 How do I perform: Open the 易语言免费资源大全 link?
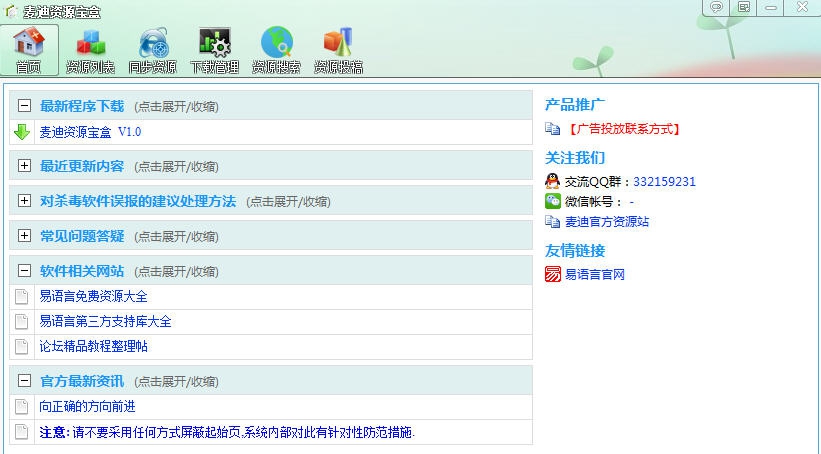[94, 296]
